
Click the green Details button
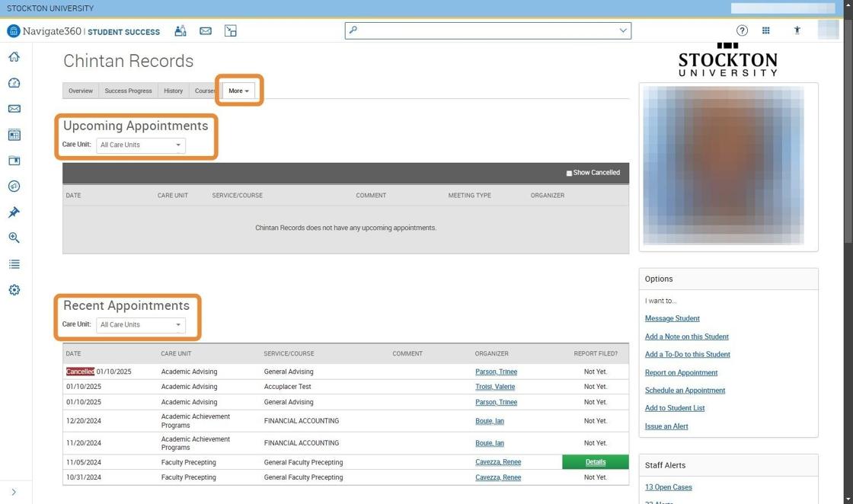click(596, 462)
